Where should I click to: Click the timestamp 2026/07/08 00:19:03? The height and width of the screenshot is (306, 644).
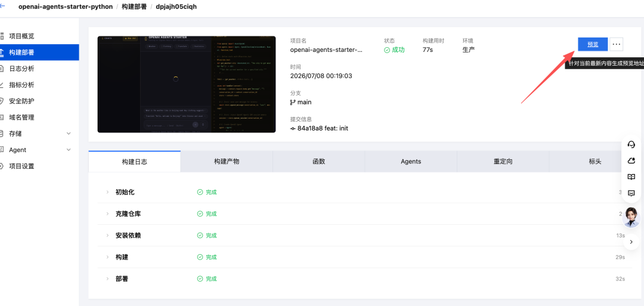pos(321,76)
